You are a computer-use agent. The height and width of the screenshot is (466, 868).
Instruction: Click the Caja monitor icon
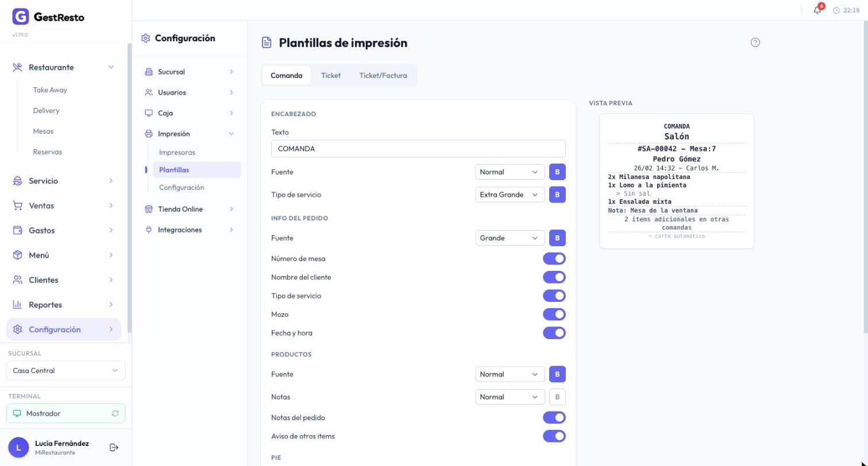pyautogui.click(x=149, y=113)
